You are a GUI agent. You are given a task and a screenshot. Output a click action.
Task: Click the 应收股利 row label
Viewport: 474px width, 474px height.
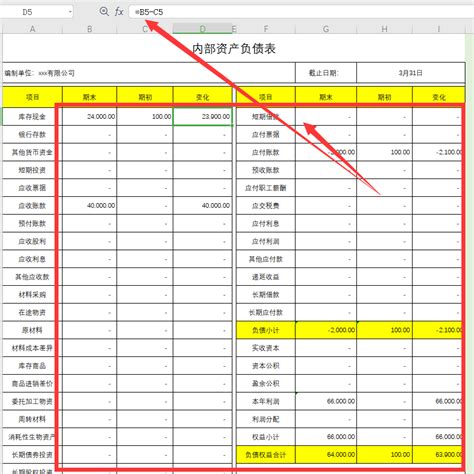(x=32, y=241)
